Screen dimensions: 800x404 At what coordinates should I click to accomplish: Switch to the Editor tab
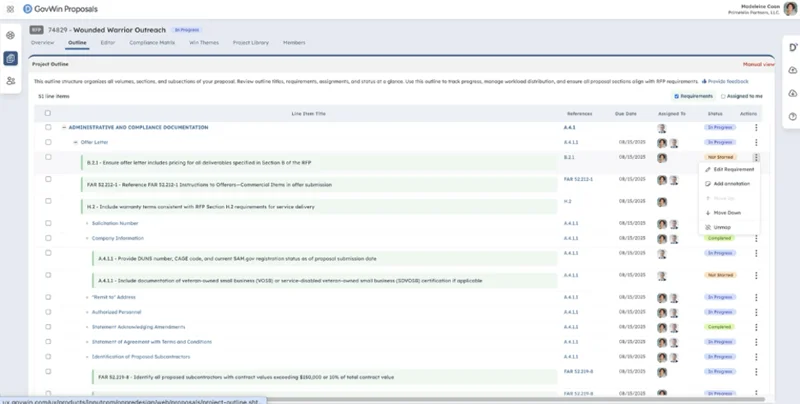point(108,43)
